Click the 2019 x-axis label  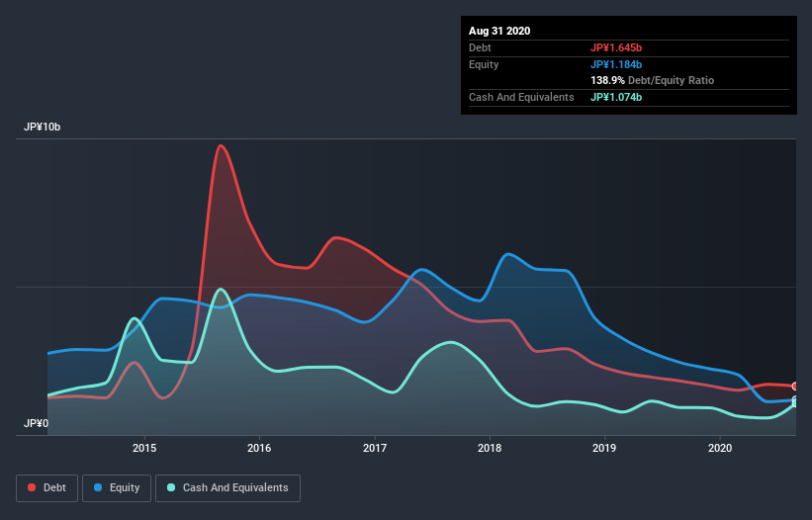pyautogui.click(x=604, y=448)
